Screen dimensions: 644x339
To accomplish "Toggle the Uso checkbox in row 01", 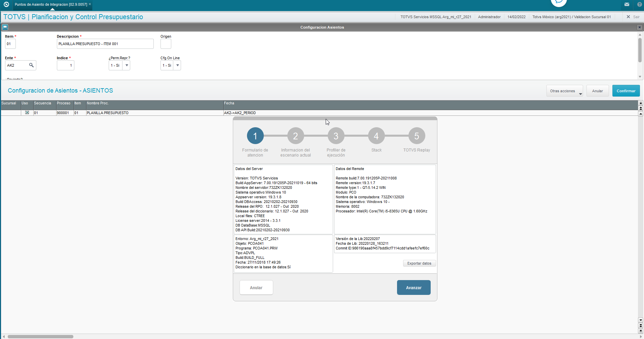I will pyautogui.click(x=27, y=113).
